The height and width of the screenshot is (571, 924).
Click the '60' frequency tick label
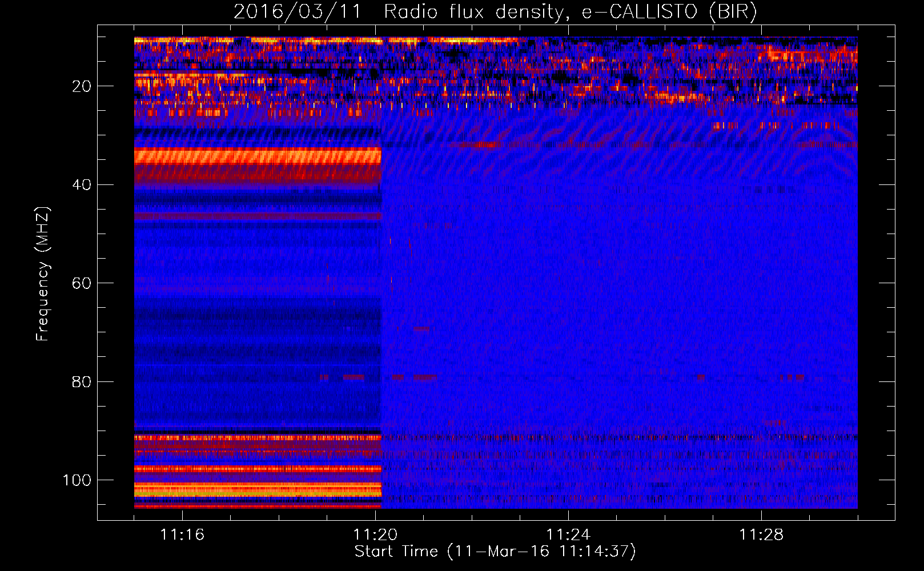pos(82,283)
